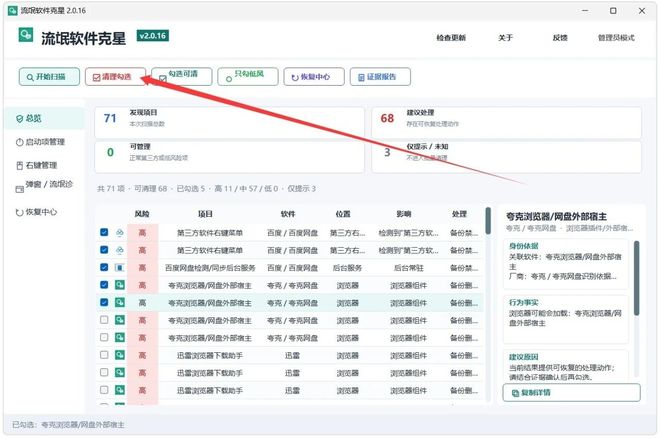This screenshot has width=660, height=439.
Task: Start a scan with the 开始扫描 button
Action: (49, 77)
